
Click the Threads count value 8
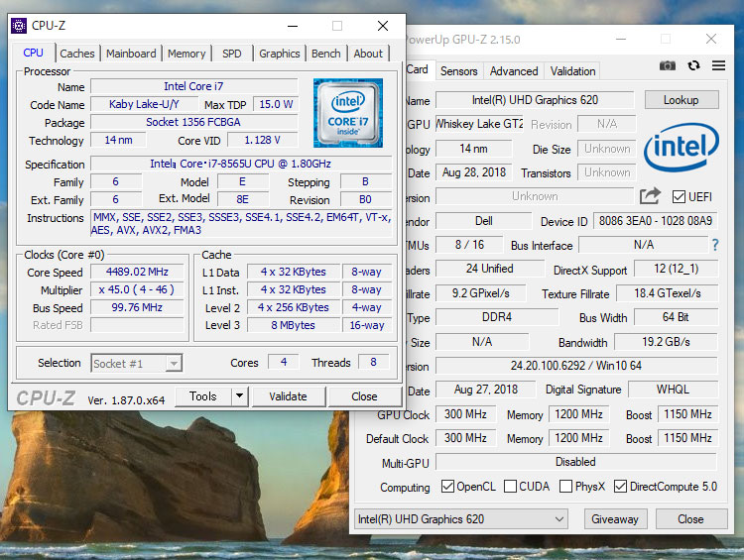[x=373, y=363]
